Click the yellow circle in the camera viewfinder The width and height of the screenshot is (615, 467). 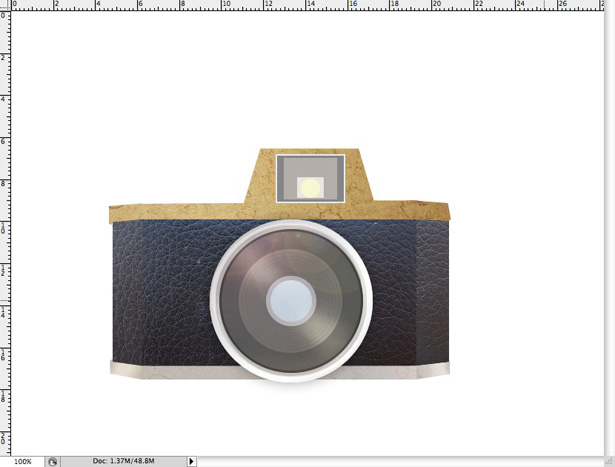tap(310, 188)
